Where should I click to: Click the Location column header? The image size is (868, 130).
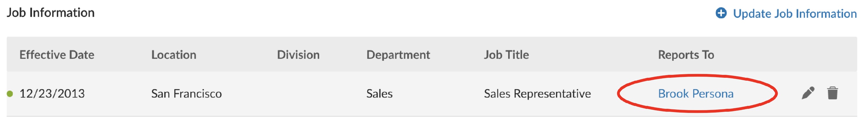174,55
